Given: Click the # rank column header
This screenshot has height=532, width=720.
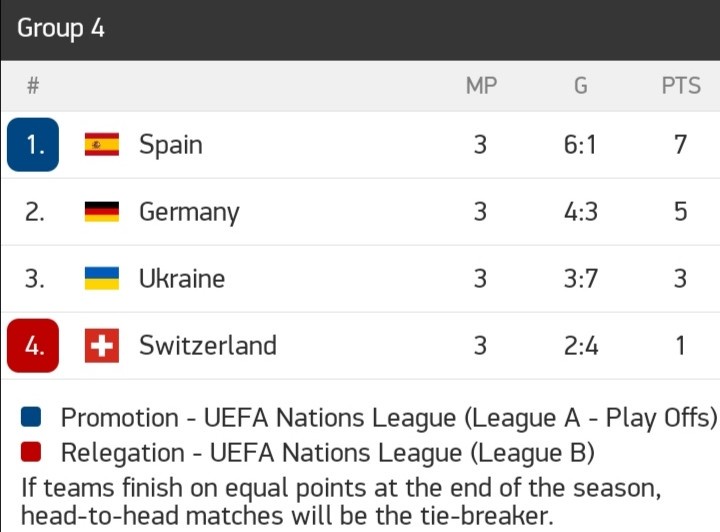Looking at the screenshot, I should (x=33, y=86).
